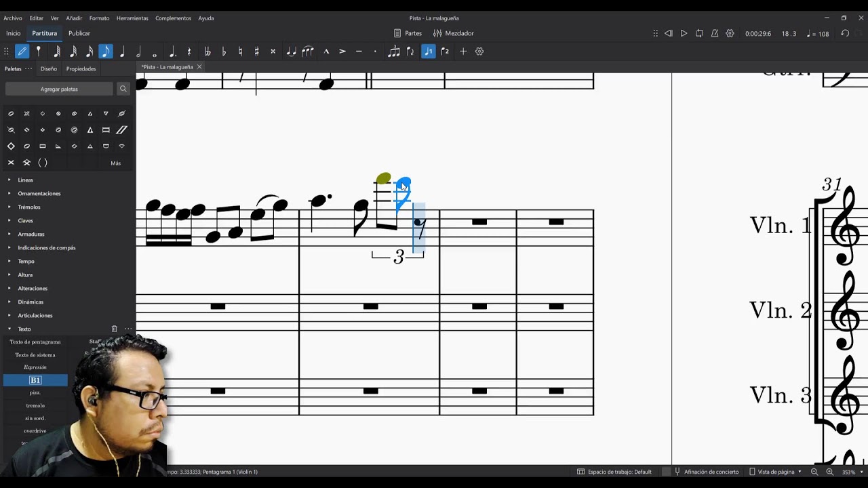The width and height of the screenshot is (868, 488).
Task: Select the 32nd note duration
Action: point(73,52)
